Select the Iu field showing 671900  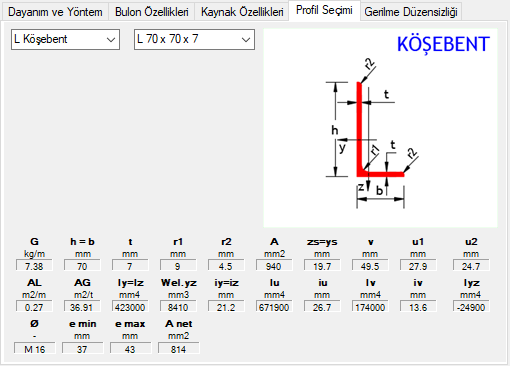274,307
